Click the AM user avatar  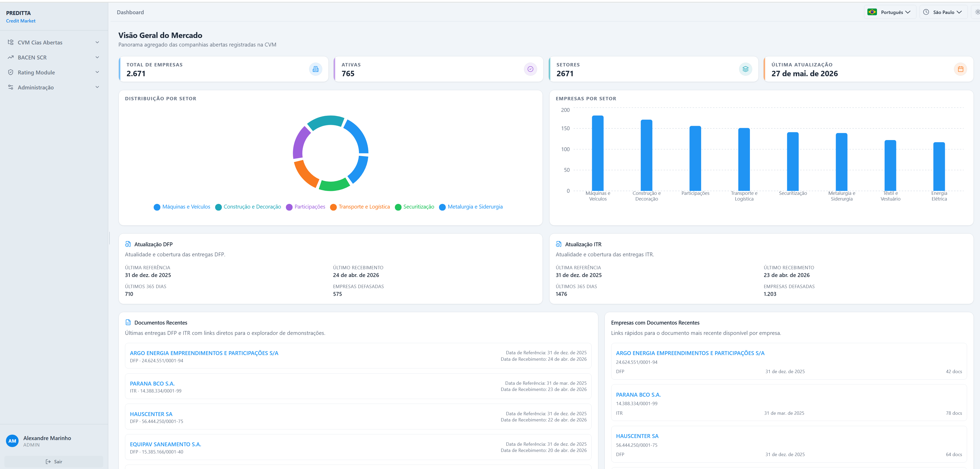coord(12,441)
